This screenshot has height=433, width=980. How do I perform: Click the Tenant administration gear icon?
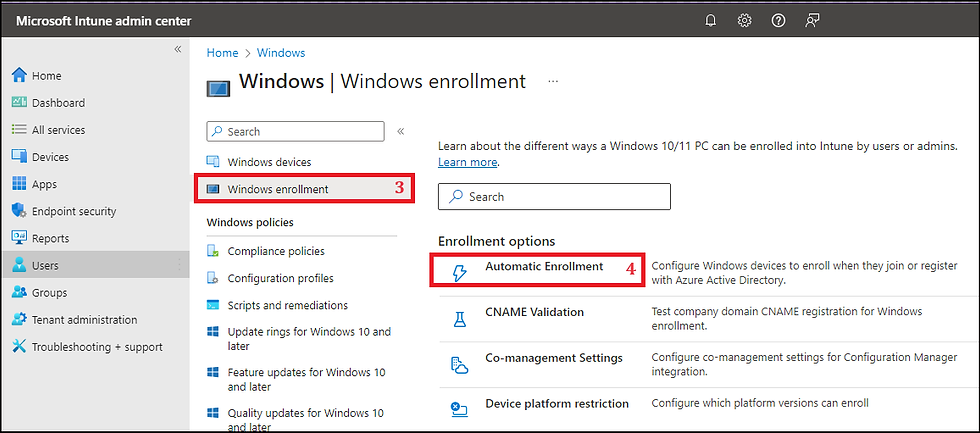(x=20, y=319)
